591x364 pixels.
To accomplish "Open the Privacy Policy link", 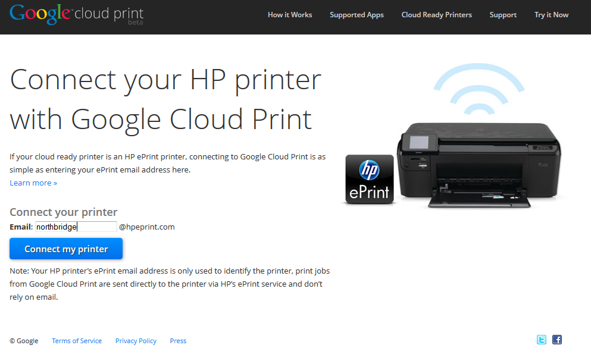I will point(136,341).
